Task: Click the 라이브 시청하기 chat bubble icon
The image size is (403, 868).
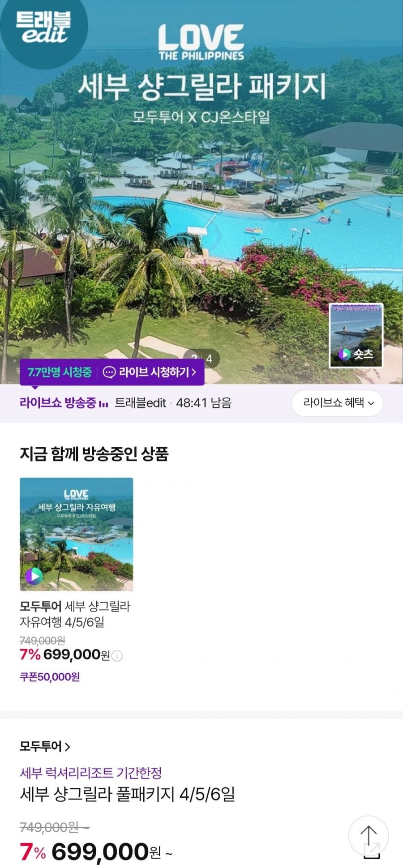Action: point(109,372)
